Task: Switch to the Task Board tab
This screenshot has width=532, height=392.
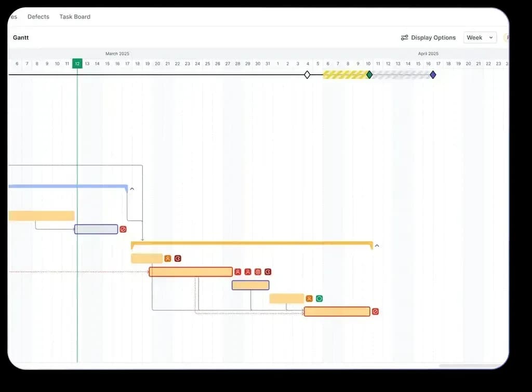Action: [75, 17]
